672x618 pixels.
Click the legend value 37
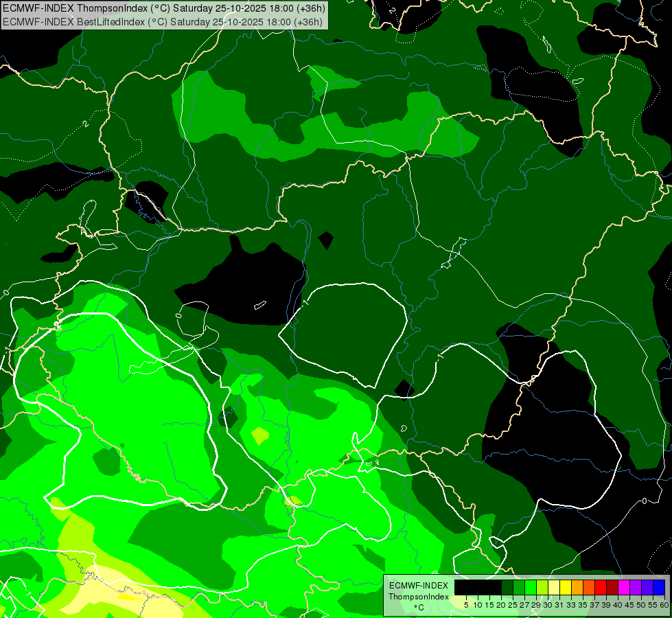point(594,605)
